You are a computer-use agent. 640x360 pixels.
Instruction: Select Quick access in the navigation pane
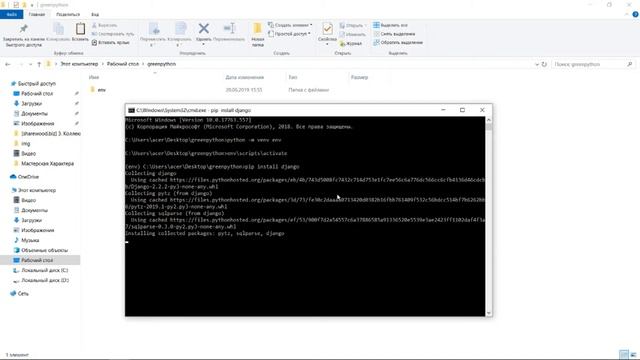[36, 84]
